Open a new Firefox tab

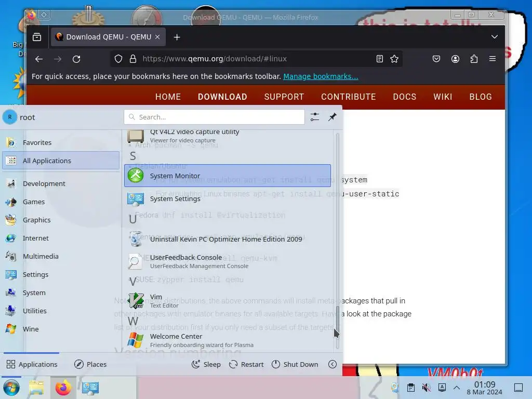tap(177, 37)
